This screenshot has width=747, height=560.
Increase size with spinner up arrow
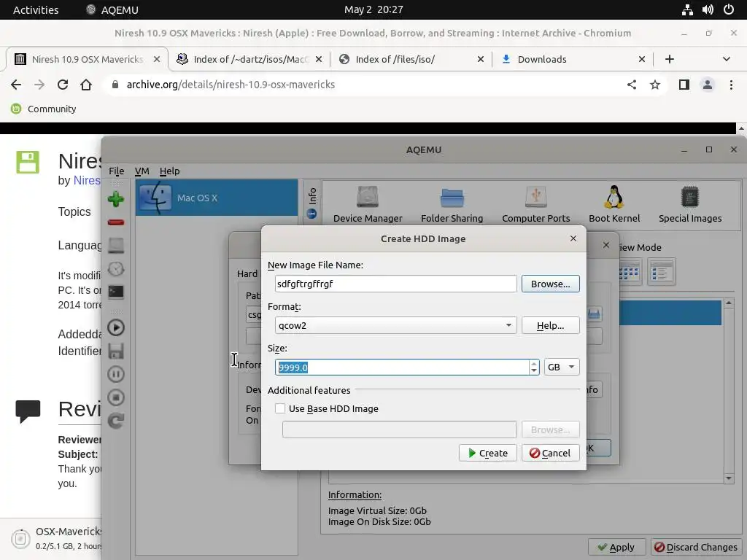click(533, 363)
